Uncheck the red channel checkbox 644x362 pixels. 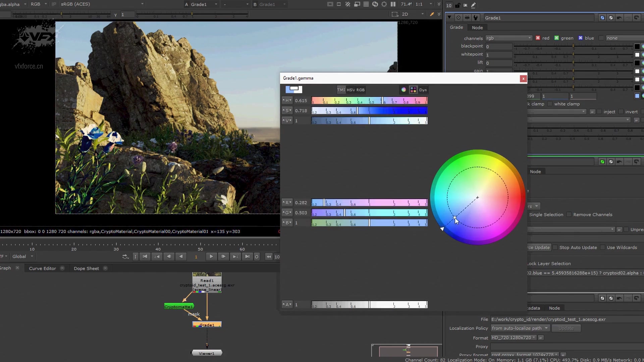[x=538, y=38]
